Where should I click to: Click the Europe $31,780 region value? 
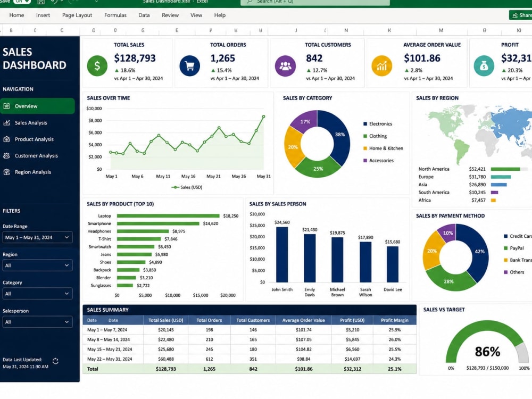pos(477,177)
